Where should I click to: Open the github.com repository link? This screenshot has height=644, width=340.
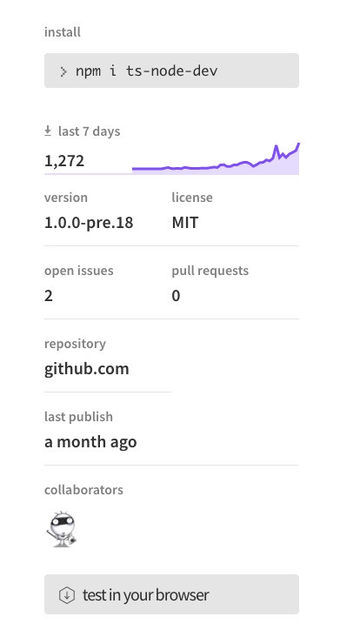87,368
